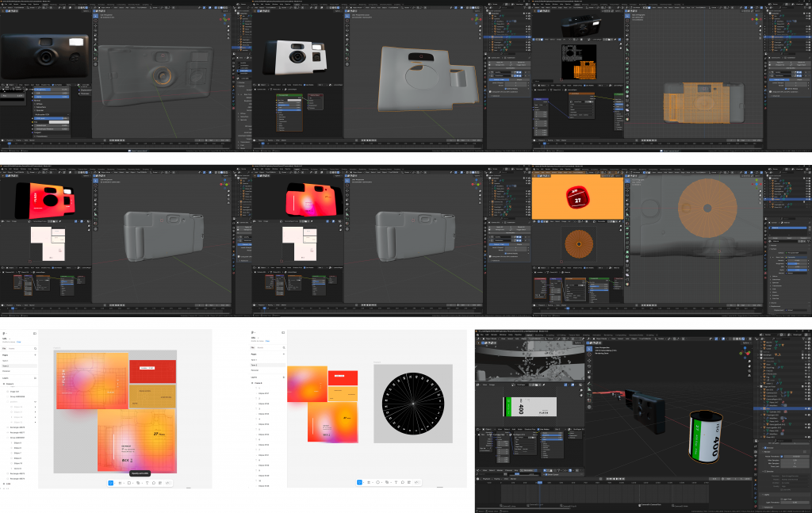Select the Move tool in the Figma dial design toolbar
Image resolution: width=812 pixels, height=513 pixels.
(x=359, y=482)
